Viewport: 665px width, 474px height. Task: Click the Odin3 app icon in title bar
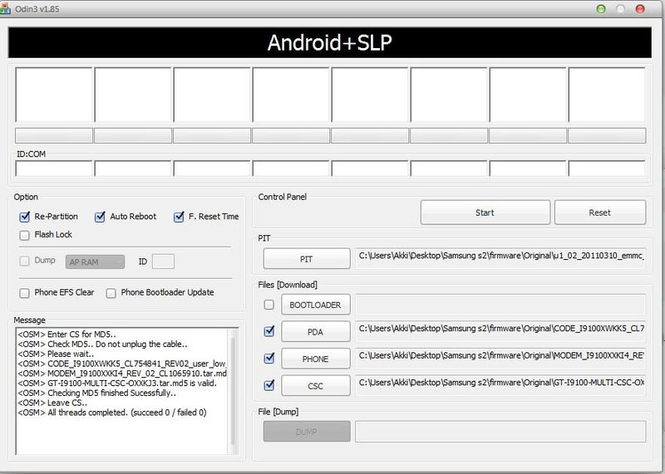coord(5,8)
